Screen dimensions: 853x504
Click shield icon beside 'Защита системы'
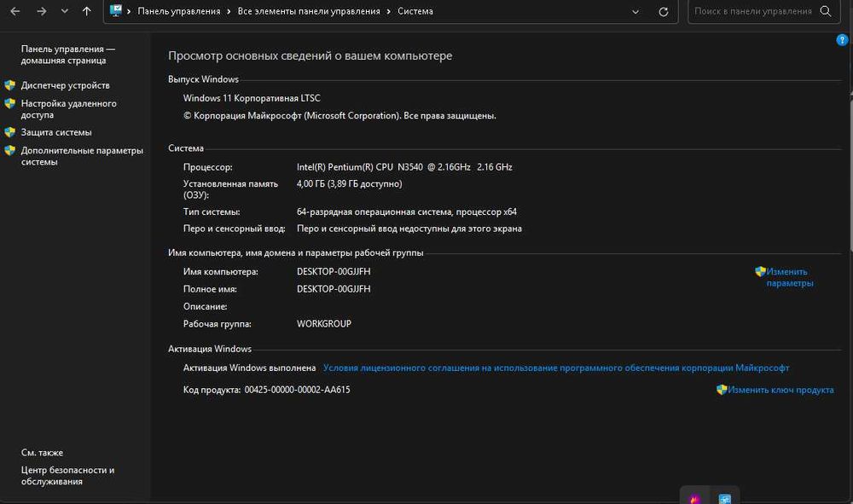9,132
